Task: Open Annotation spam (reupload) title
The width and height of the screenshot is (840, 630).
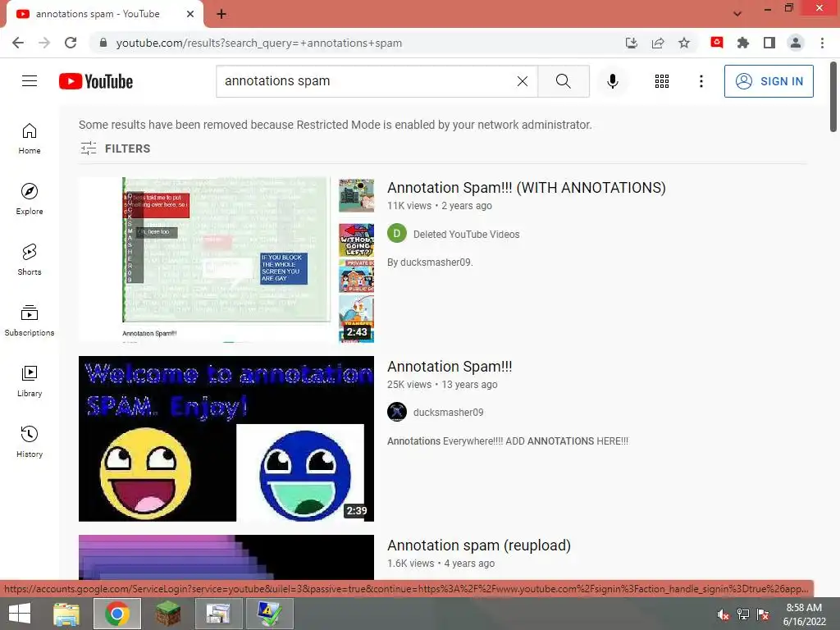Action: point(479,546)
